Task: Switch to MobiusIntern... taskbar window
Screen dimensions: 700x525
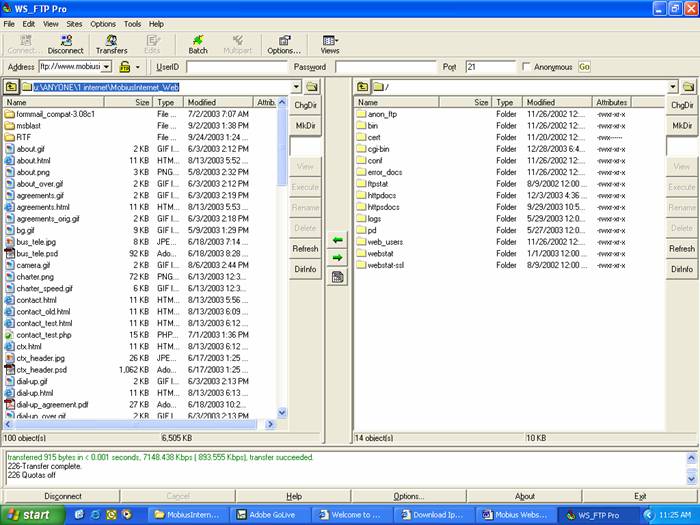Action: 188,515
